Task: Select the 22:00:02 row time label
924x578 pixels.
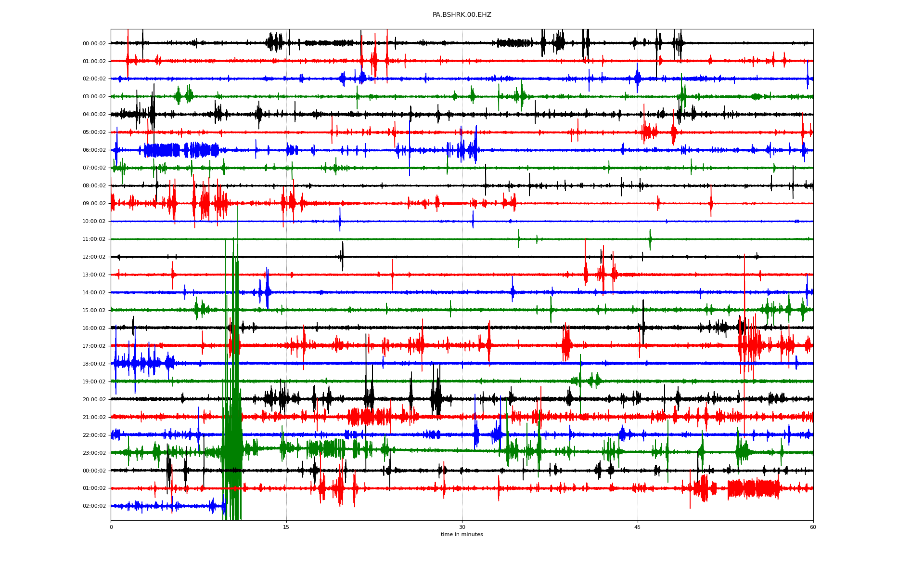Action: point(94,435)
